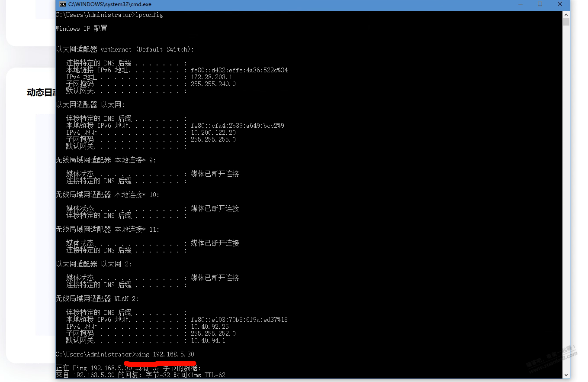
Task: Click IPv6 address fe80::e103:70b3:6f9a:ed37%18
Action: coord(239,320)
